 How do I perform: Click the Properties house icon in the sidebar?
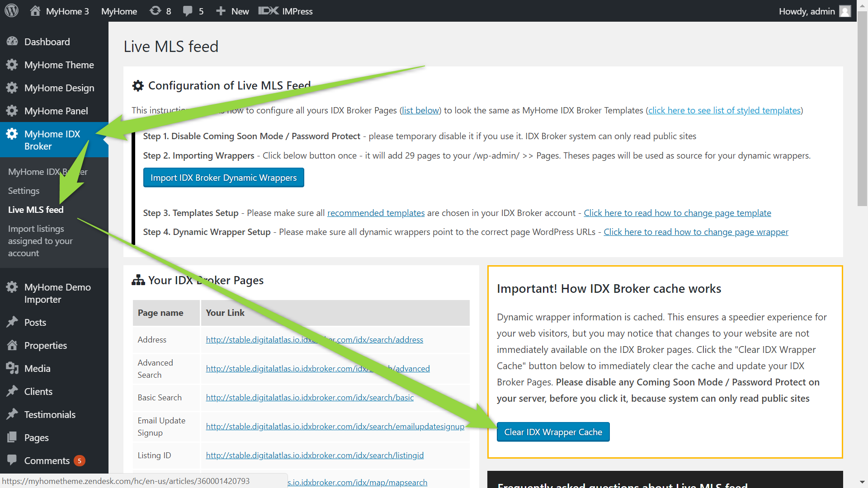12,345
